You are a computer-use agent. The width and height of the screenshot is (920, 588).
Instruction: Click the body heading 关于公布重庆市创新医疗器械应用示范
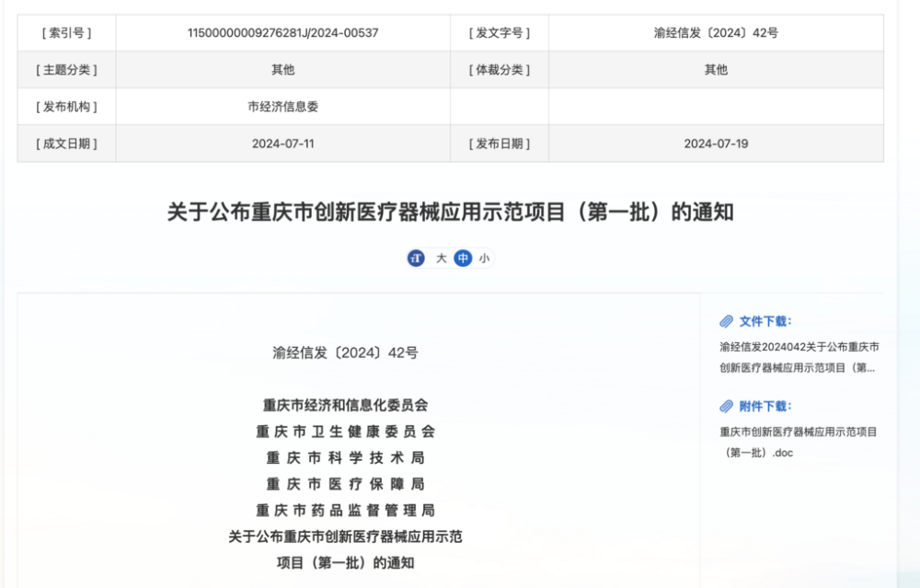(345, 537)
